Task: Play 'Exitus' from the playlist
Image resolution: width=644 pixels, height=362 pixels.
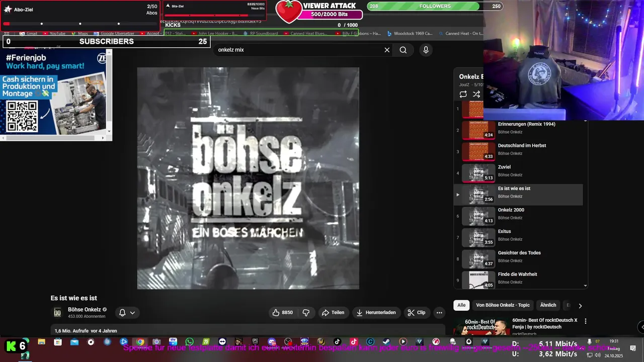Action: (x=518, y=237)
